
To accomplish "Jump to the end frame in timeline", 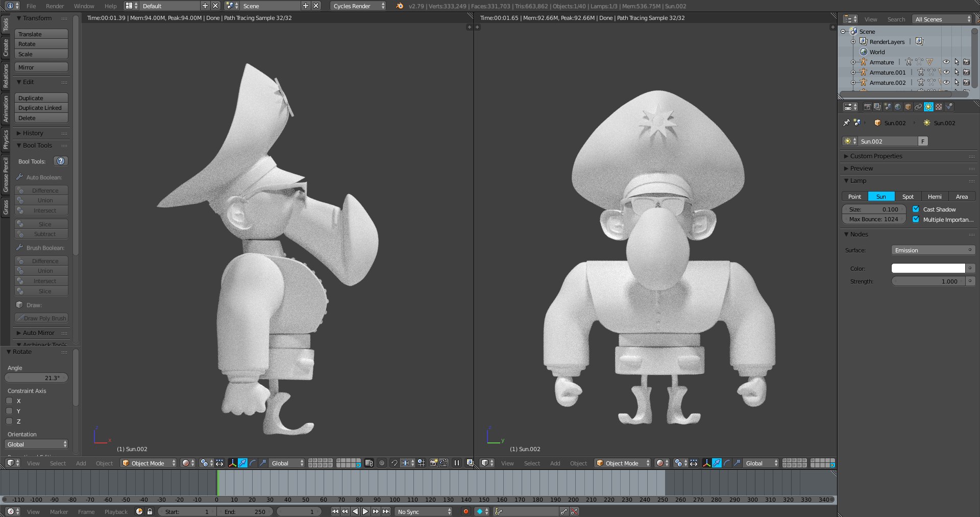I will point(386,511).
